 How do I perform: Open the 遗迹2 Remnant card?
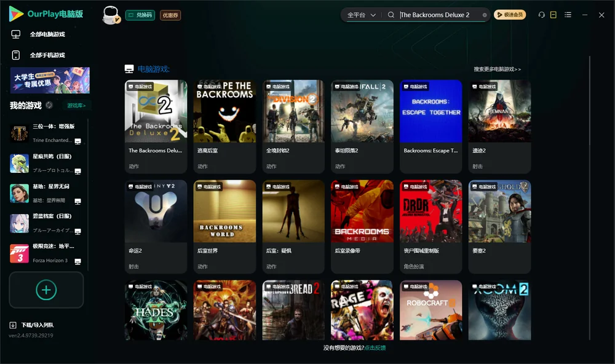tap(499, 126)
